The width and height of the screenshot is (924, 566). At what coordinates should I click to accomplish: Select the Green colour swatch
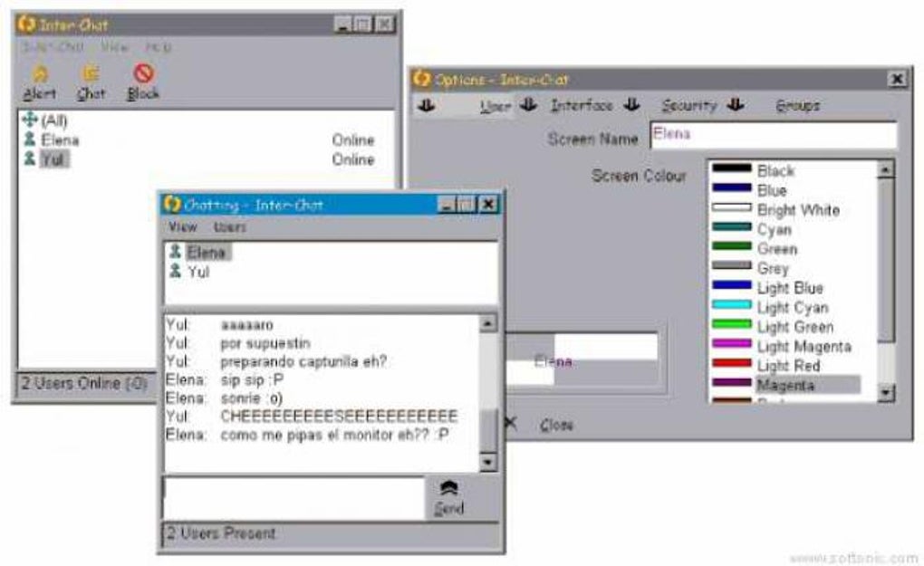click(732, 246)
